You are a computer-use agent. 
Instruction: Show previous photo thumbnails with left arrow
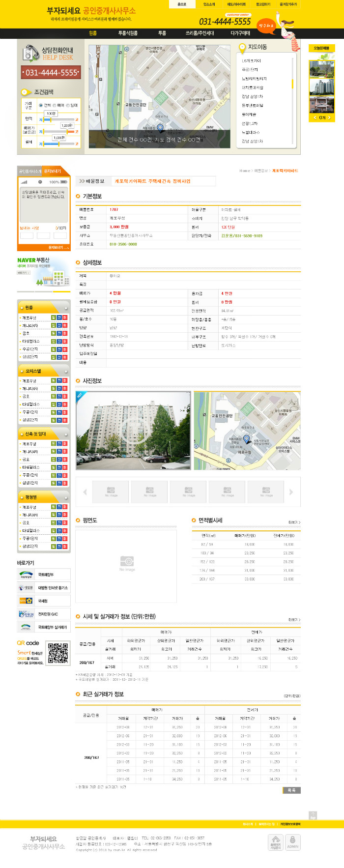click(85, 492)
